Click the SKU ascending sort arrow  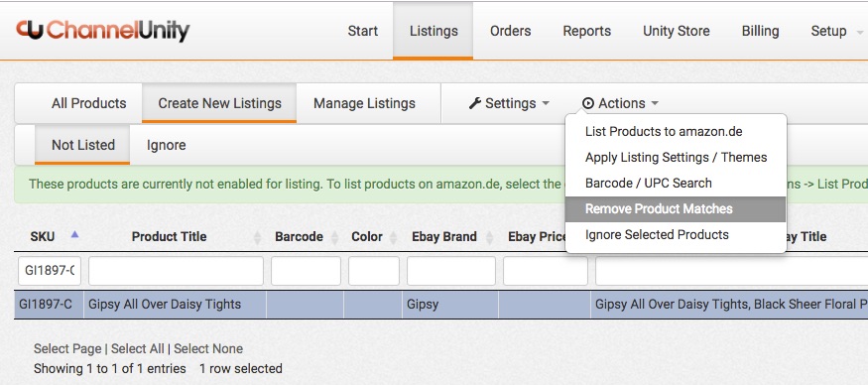tap(74, 235)
